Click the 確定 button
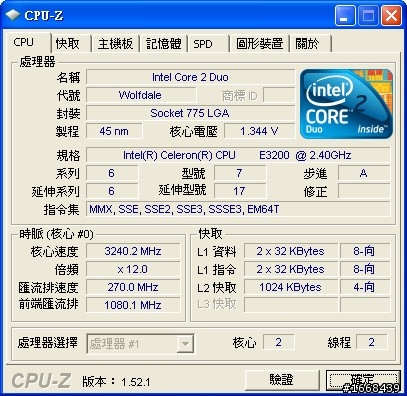Screen dimensions: 407x396 click(363, 380)
